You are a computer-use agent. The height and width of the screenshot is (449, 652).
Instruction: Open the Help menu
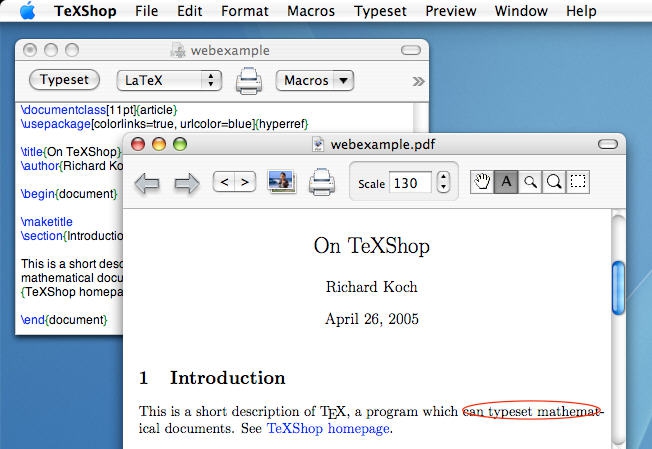pyautogui.click(x=581, y=11)
